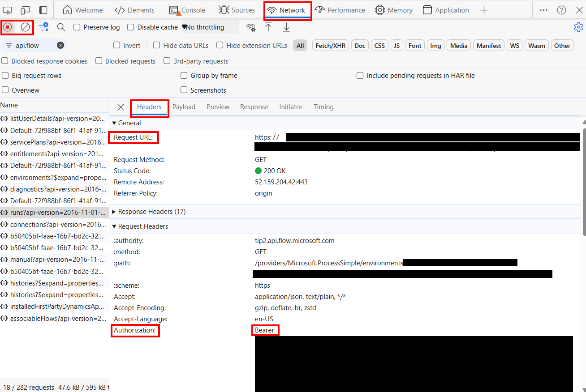Show only Img requests
The width and height of the screenshot is (586, 392).
point(435,45)
